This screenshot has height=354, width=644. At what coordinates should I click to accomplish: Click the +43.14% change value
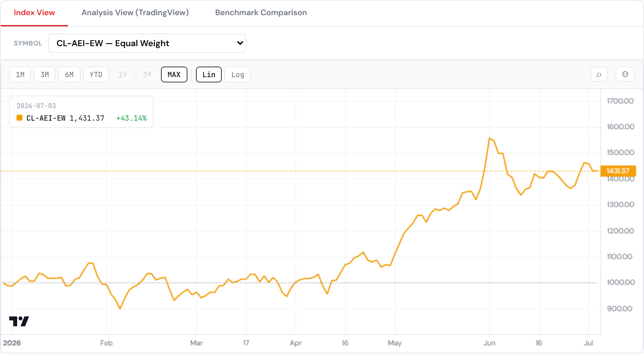(x=131, y=118)
